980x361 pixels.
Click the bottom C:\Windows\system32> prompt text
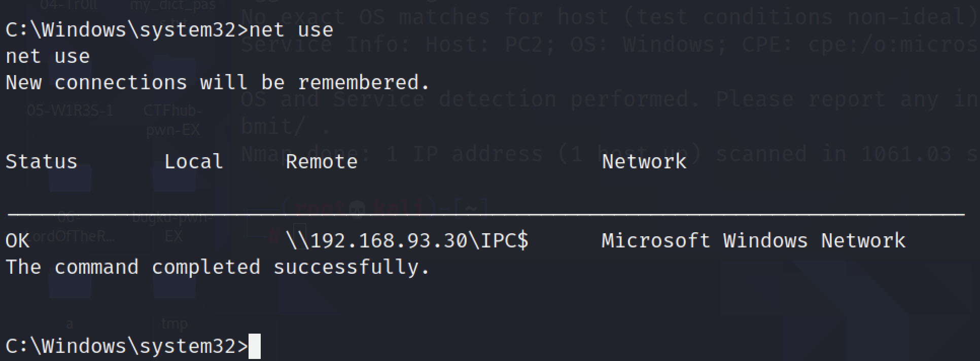(x=126, y=346)
